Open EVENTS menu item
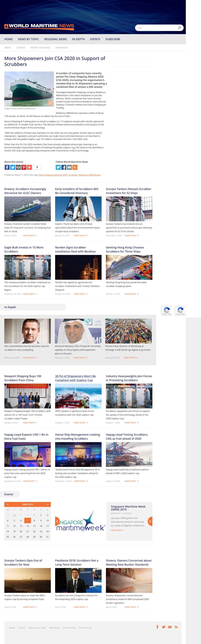Viewport: 201px width, 644px height. tap(95, 39)
